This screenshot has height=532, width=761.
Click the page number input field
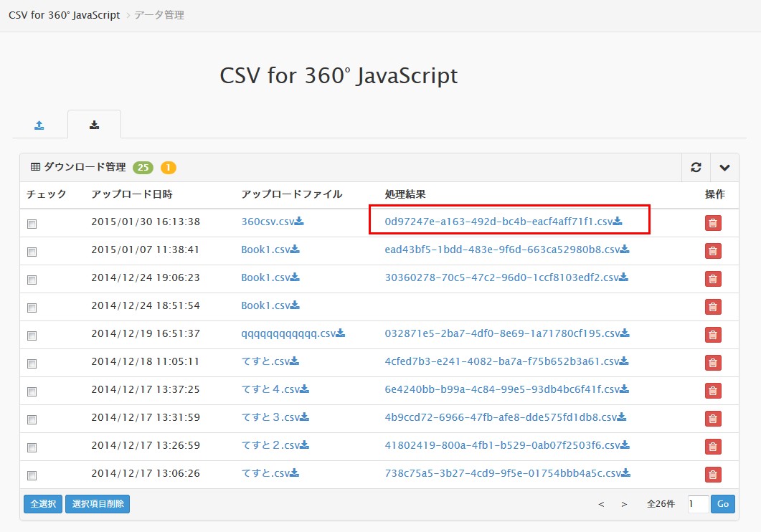(697, 504)
